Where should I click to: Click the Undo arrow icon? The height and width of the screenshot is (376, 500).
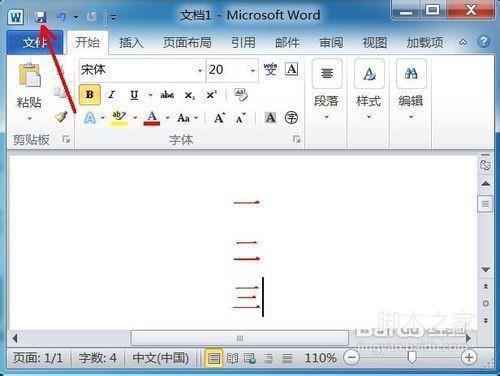(62, 16)
